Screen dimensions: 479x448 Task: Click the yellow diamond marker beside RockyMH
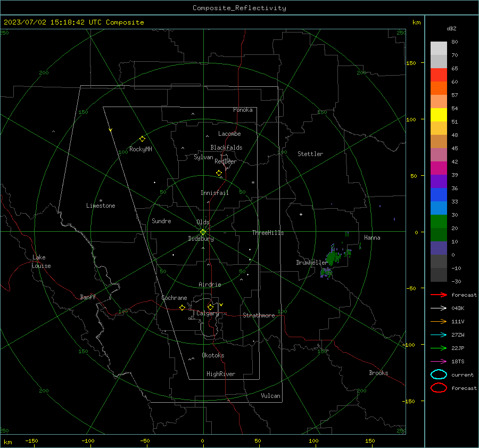click(x=142, y=139)
